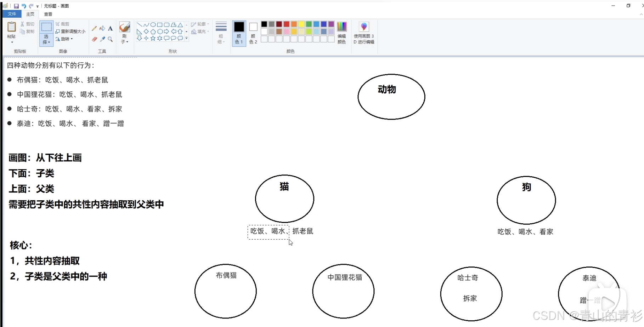Pick the pink color swatch
This screenshot has width=644, height=327.
(x=287, y=32)
